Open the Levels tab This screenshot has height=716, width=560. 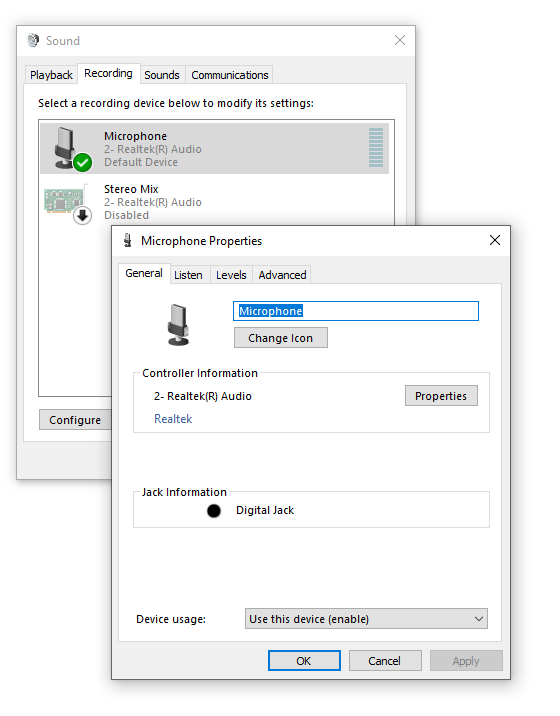click(x=231, y=275)
